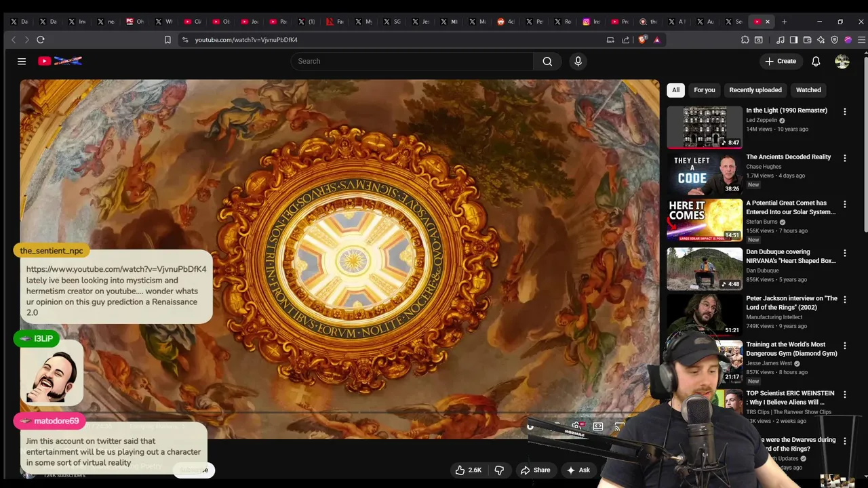
Task: Open the YouTube account avatar menu
Action: (x=842, y=61)
